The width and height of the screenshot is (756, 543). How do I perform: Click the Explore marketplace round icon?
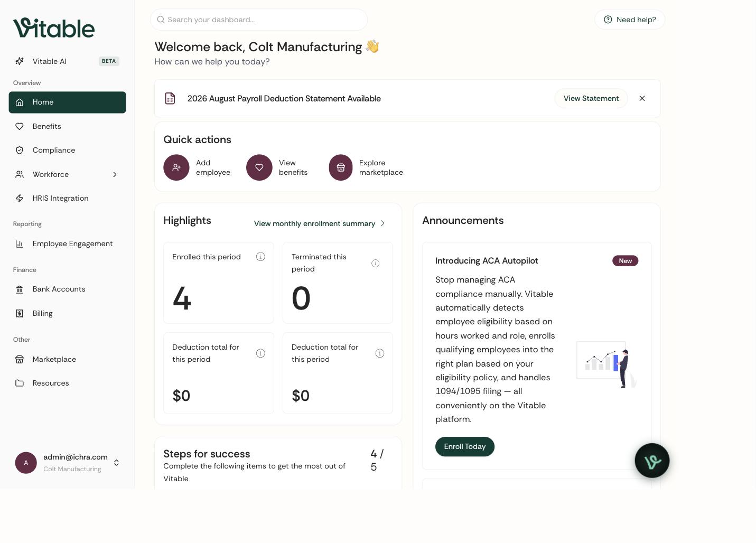pos(341,167)
